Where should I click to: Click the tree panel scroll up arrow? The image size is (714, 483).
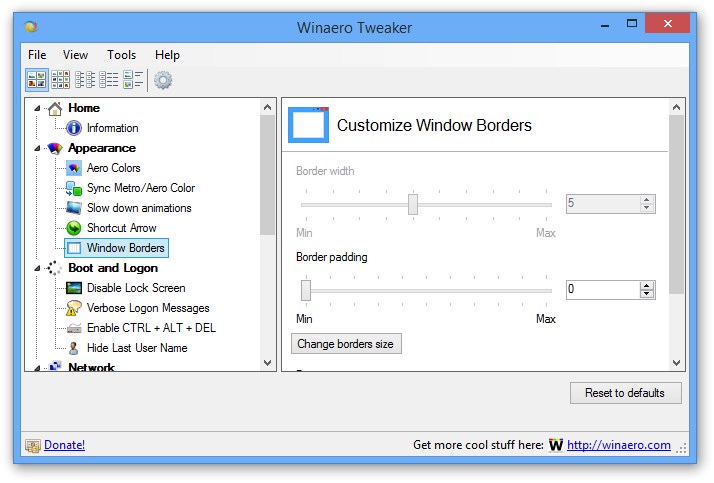[x=267, y=107]
